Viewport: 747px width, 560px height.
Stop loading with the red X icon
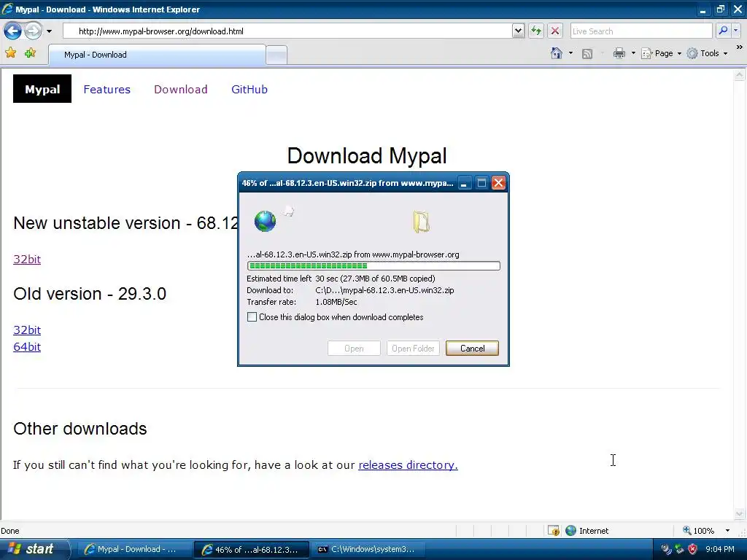(555, 31)
